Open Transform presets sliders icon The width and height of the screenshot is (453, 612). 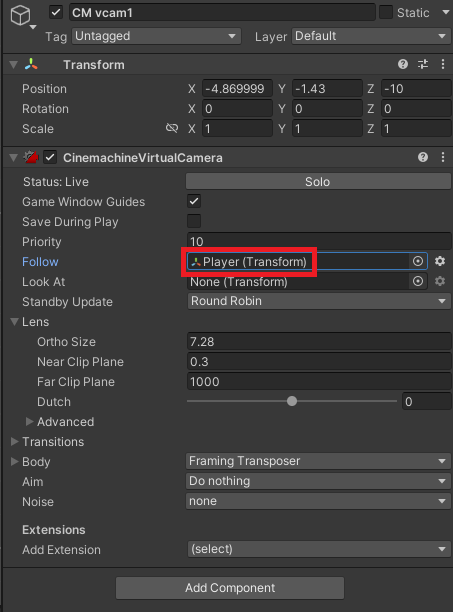423,64
